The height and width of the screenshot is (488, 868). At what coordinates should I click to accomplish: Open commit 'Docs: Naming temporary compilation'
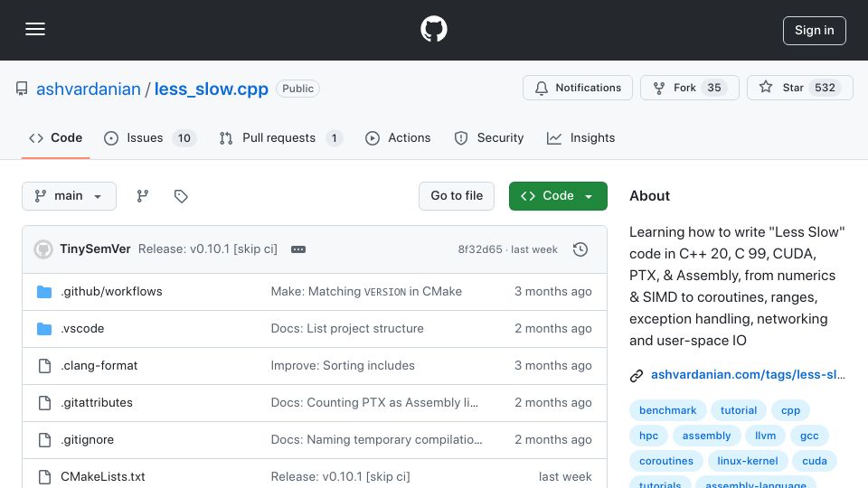pyautogui.click(x=376, y=440)
